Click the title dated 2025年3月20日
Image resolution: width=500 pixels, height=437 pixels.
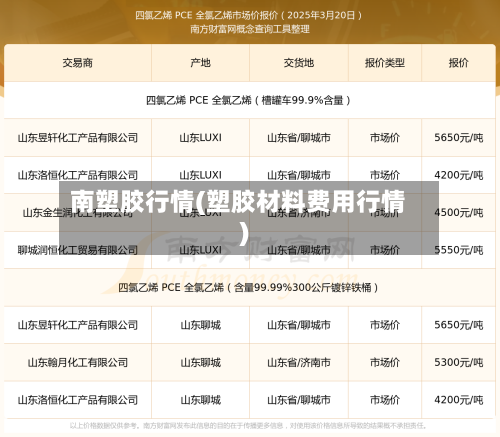(x=248, y=15)
